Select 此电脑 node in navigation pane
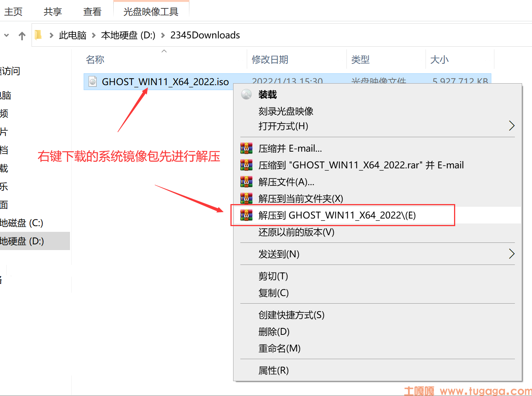This screenshot has width=532, height=396. click(6, 95)
